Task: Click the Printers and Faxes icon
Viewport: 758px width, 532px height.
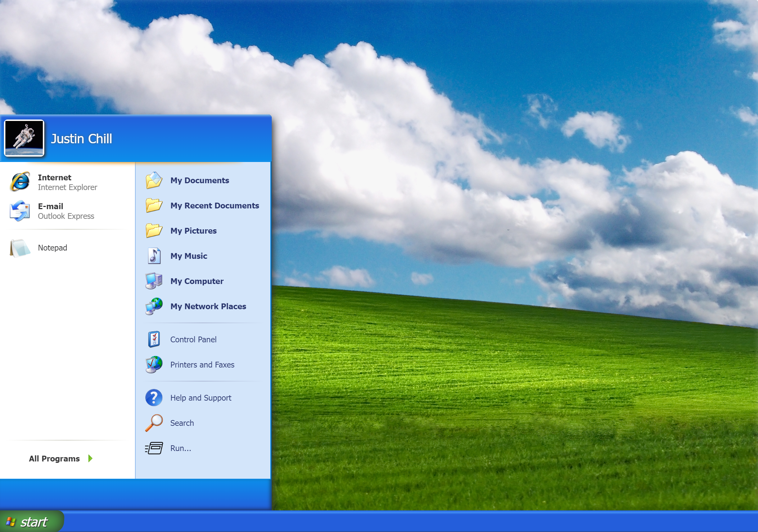Action: point(154,365)
